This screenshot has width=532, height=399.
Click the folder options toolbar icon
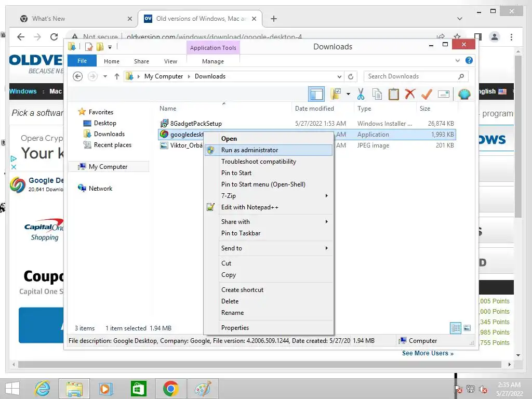(x=336, y=94)
